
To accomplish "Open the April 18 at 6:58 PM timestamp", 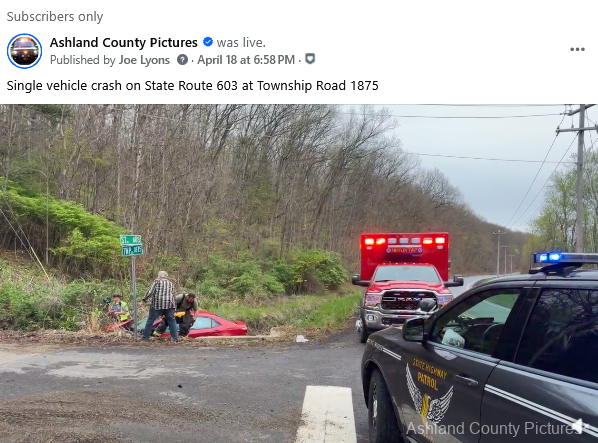I will coord(246,60).
